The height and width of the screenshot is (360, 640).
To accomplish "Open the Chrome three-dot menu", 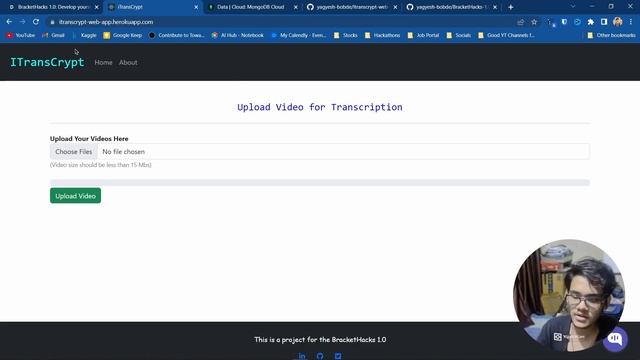I will pyautogui.click(x=631, y=22).
